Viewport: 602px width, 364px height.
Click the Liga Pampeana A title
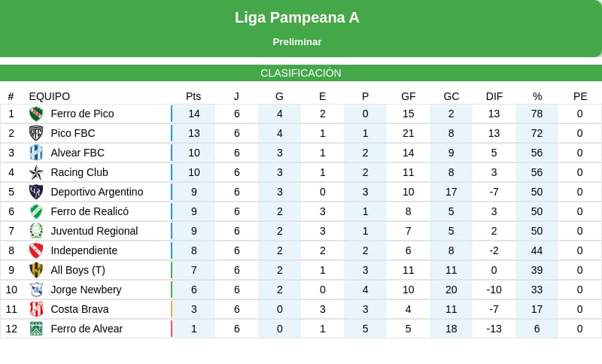[297, 17]
